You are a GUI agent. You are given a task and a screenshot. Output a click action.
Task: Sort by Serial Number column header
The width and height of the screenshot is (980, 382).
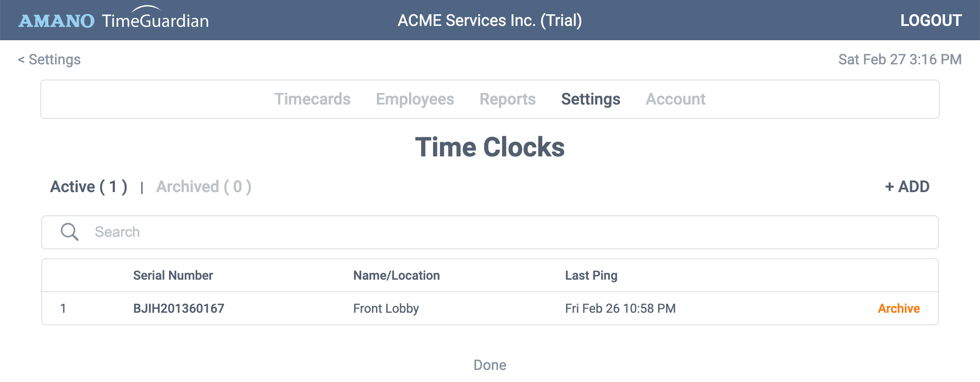(x=173, y=275)
